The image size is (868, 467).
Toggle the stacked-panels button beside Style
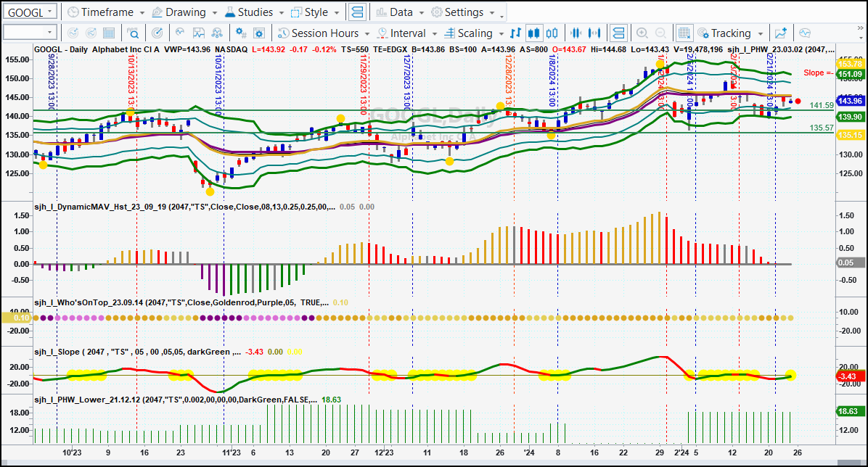(x=358, y=12)
